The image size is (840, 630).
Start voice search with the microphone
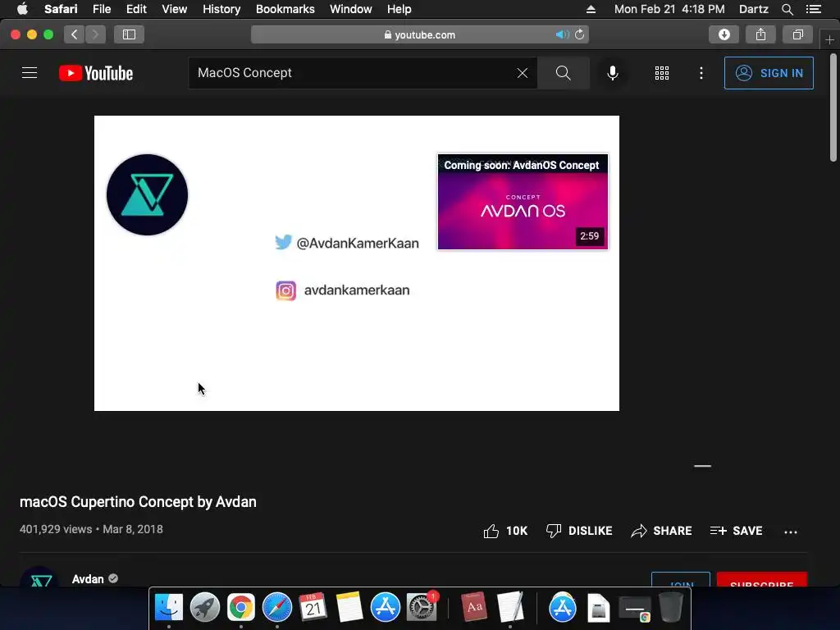pyautogui.click(x=612, y=73)
